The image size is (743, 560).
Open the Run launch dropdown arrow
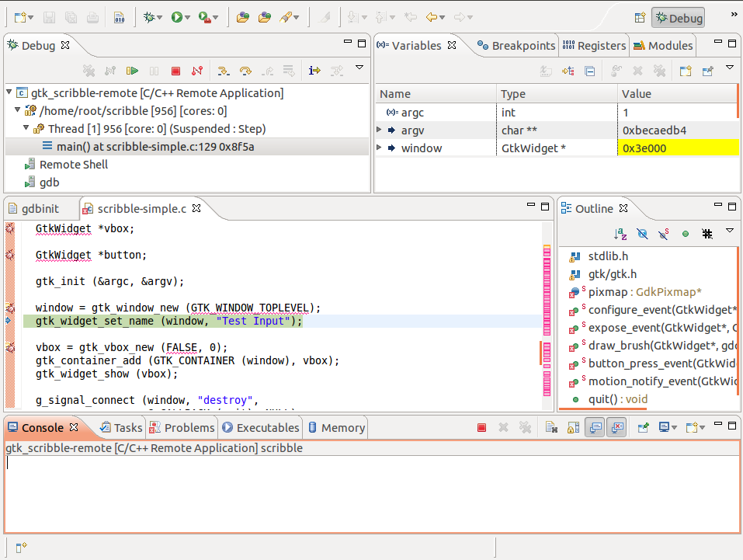click(188, 18)
